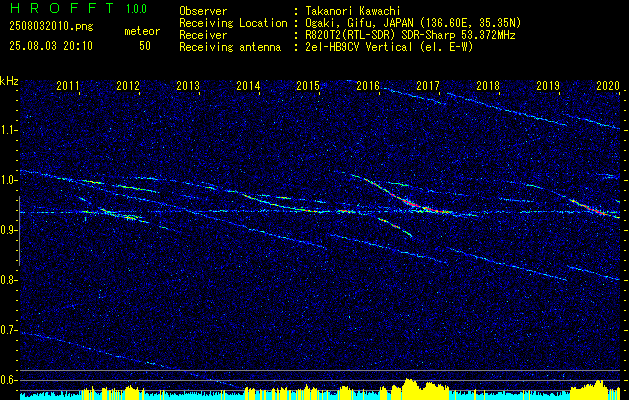Click the gray frequency range bar beside 0.9
This screenshot has width=629, height=400.
[x=19, y=231]
